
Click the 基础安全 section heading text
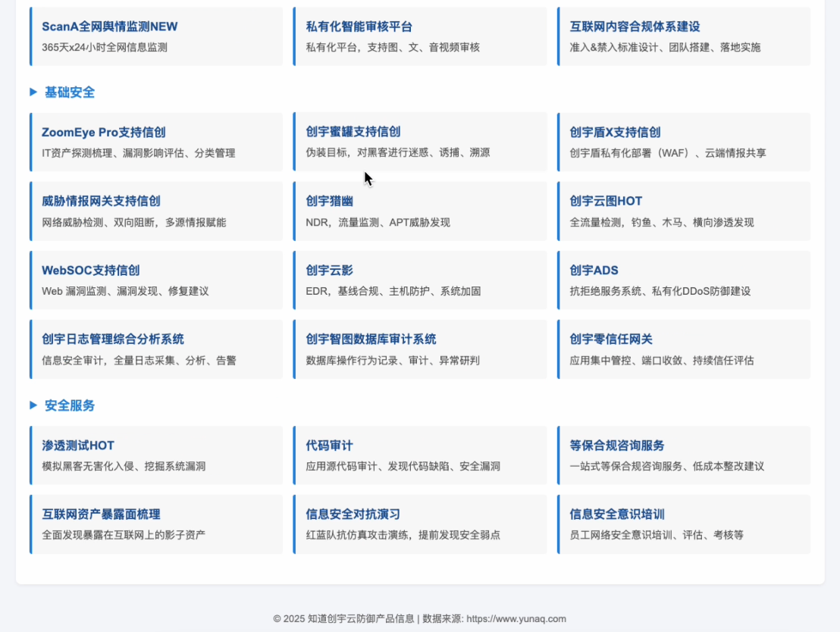point(70,92)
